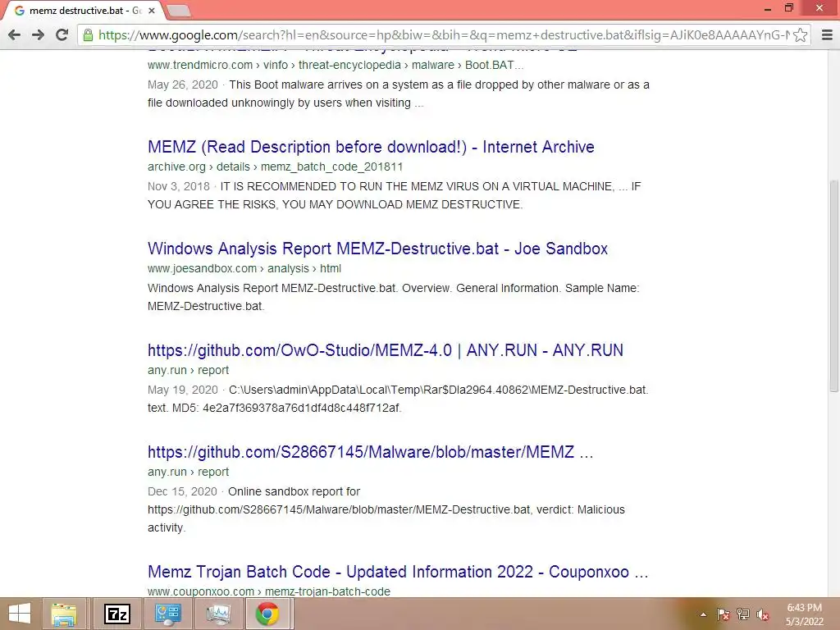Reload the page with the refresh icon
The width and height of the screenshot is (840, 630).
[x=62, y=34]
